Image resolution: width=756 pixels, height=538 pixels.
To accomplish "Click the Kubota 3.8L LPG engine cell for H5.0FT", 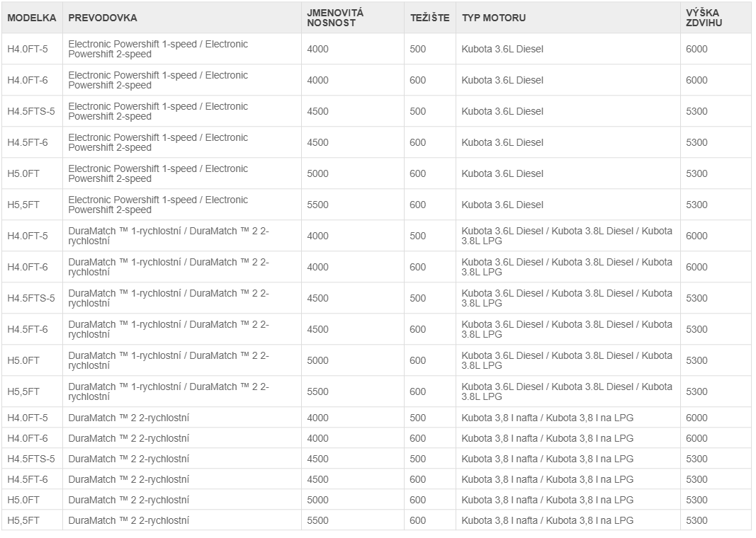I will tap(567, 361).
